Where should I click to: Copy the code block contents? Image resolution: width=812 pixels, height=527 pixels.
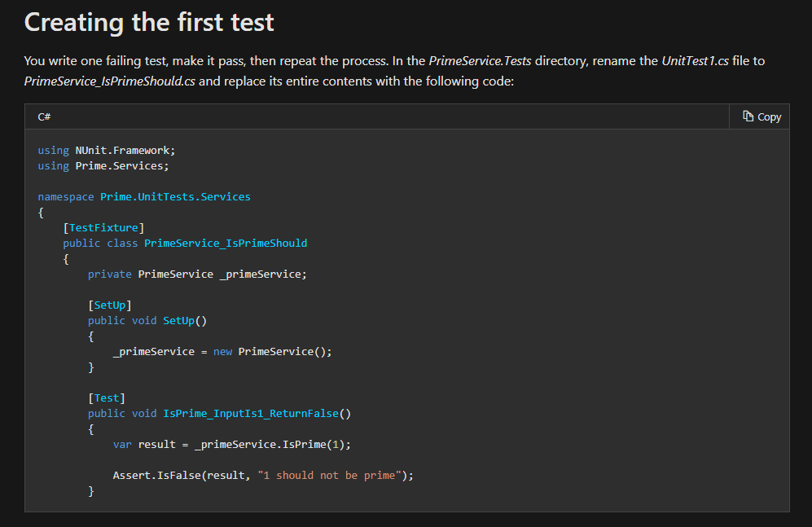(x=760, y=116)
